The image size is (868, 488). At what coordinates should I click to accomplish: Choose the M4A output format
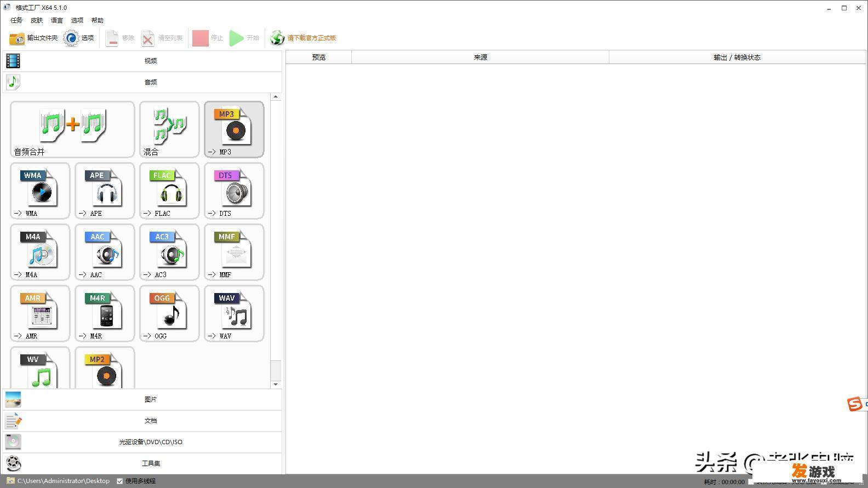[40, 252]
